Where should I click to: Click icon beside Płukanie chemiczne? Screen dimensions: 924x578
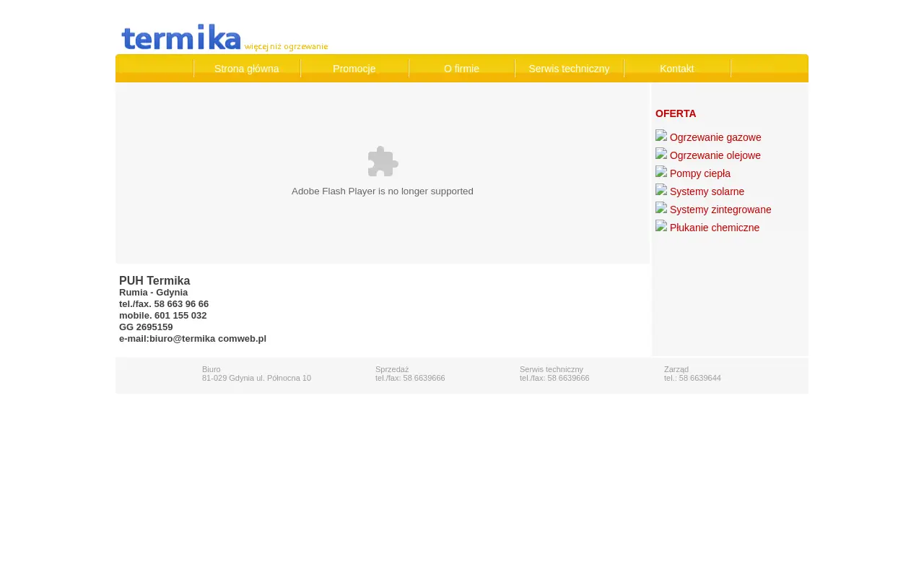coord(661,226)
